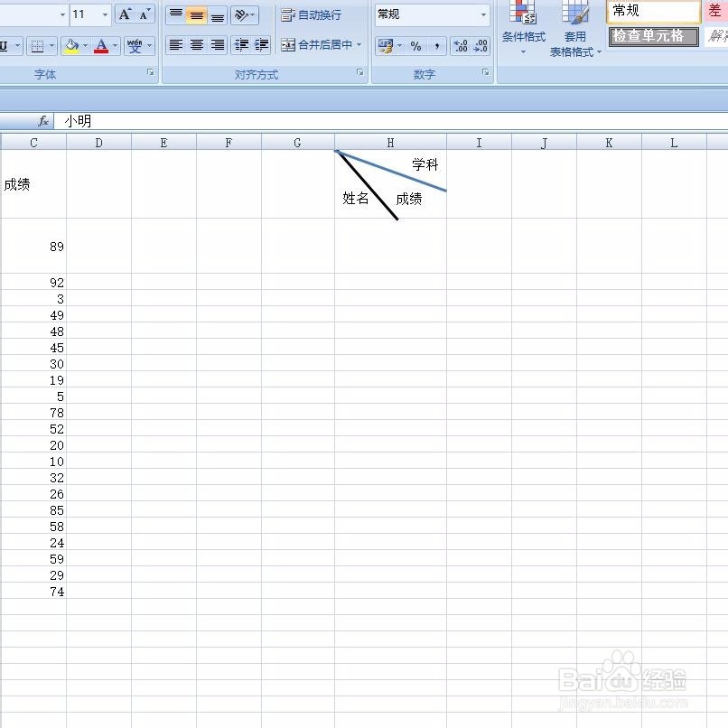728x728 pixels.
Task: Click 合并后居中 merge button
Action: pos(317,45)
